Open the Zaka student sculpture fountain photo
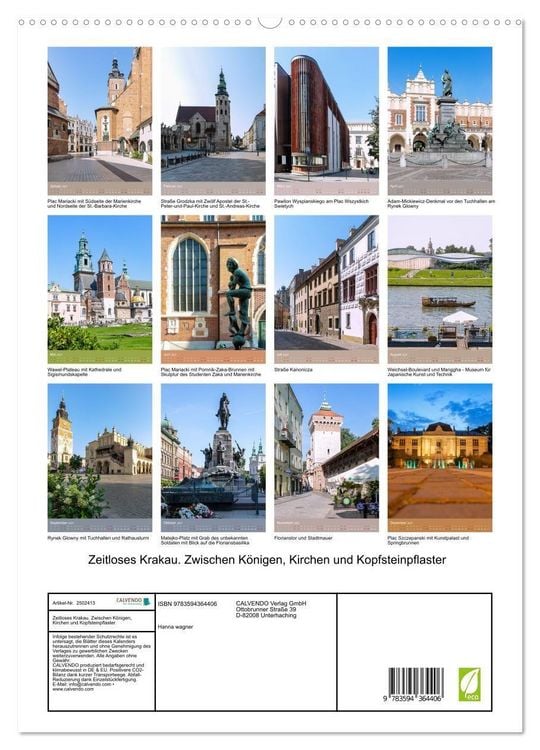This screenshot has height=750, width=540. coord(213,289)
